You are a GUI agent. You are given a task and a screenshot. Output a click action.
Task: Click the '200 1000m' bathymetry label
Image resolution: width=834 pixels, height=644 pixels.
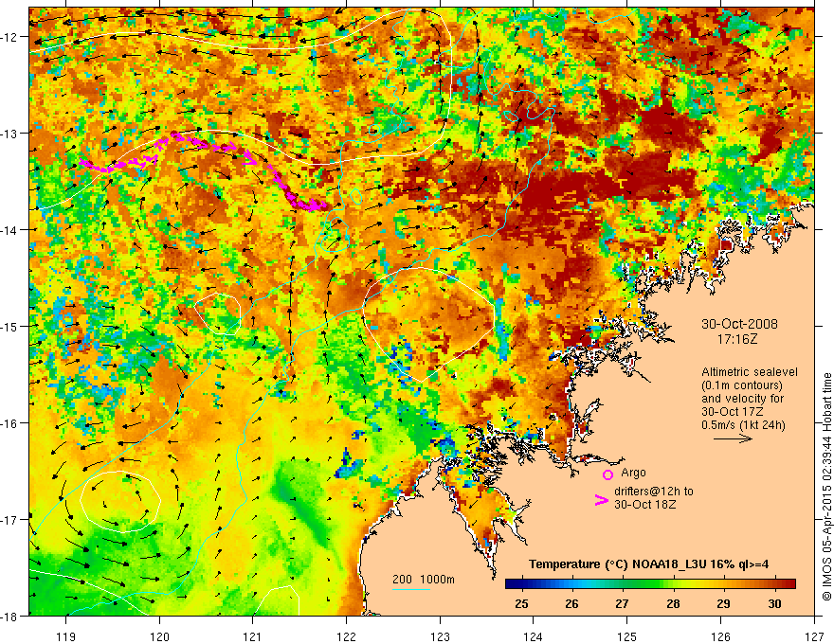pos(424,580)
